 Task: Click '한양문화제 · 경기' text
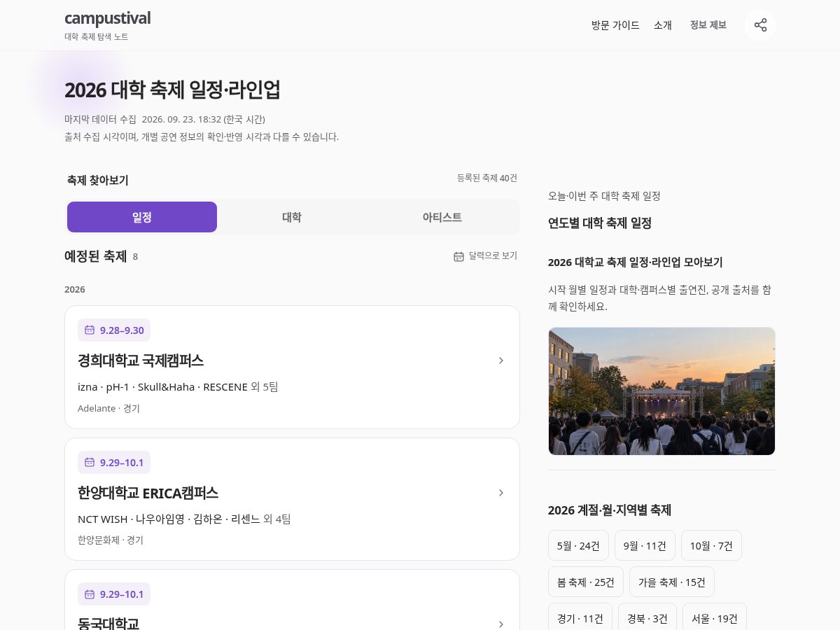click(x=111, y=540)
